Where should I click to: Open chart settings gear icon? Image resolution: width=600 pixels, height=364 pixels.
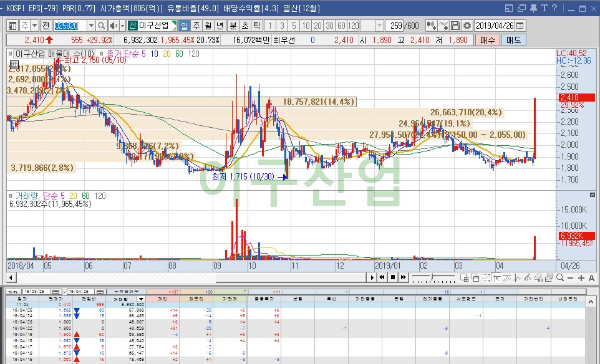[467, 26]
